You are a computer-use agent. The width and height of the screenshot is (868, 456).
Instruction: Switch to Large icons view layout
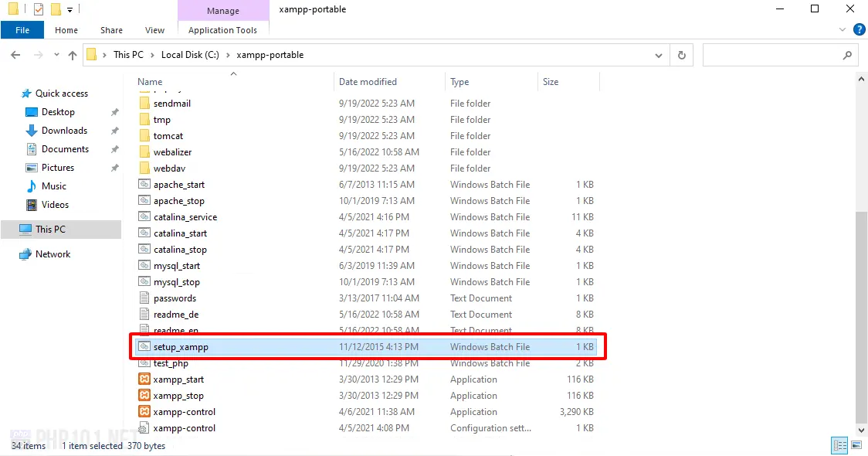click(856, 445)
